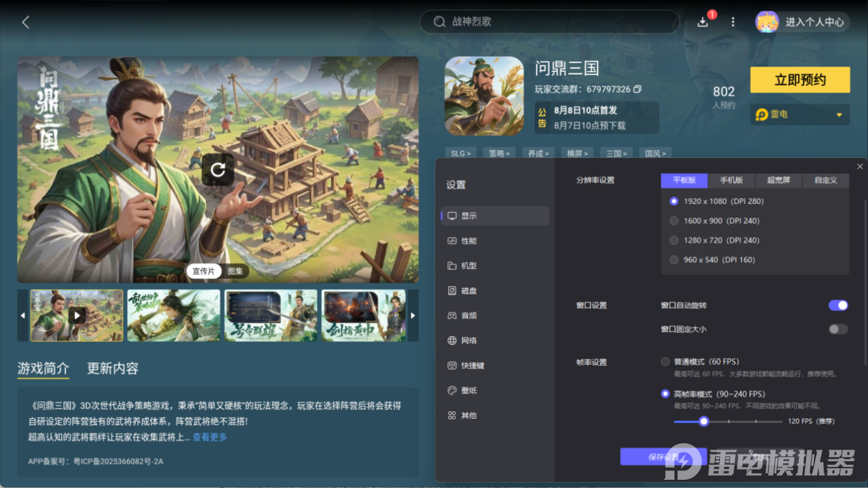Viewport: 868px width, 488px height.
Task: Select 图集 media tab
Action: pyautogui.click(x=235, y=271)
